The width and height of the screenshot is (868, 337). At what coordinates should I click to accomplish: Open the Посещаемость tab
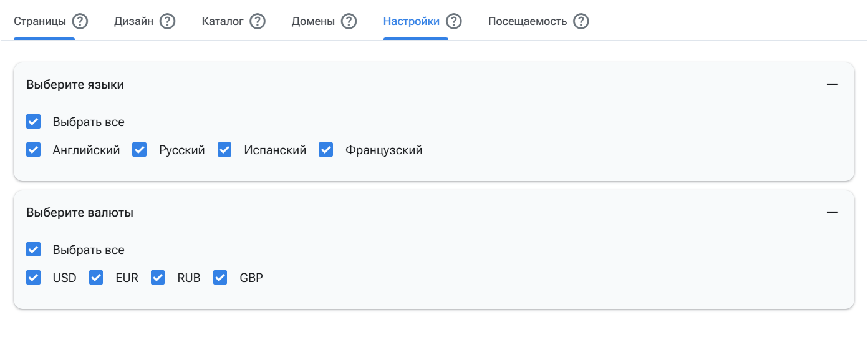click(527, 21)
